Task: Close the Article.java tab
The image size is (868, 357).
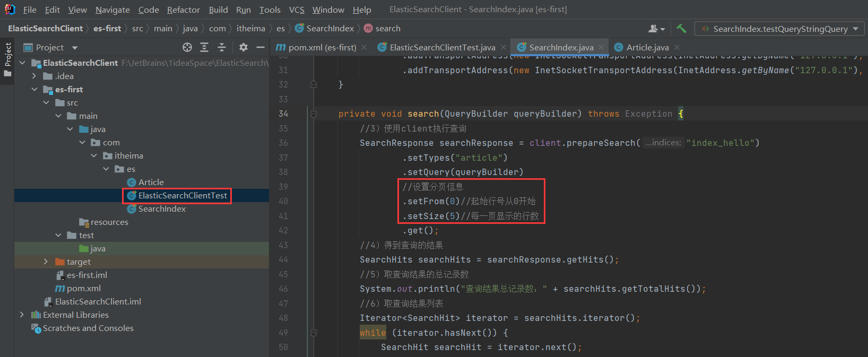Action: tap(677, 48)
